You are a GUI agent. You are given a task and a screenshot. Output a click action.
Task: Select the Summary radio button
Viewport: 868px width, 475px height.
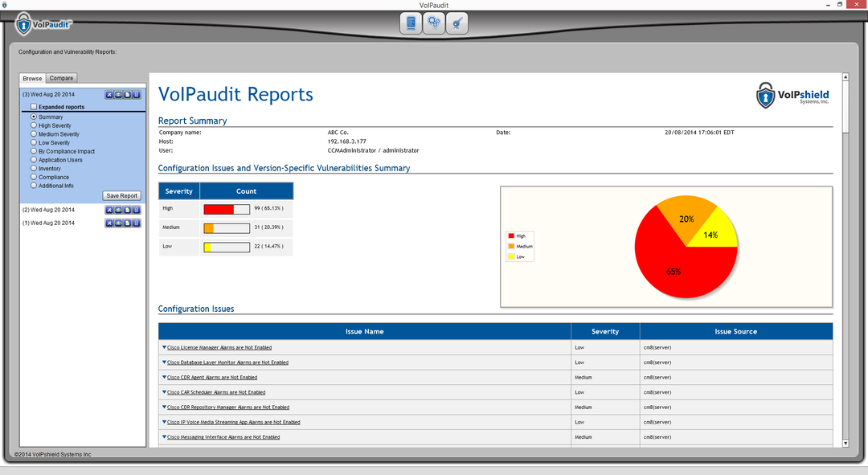pos(34,117)
